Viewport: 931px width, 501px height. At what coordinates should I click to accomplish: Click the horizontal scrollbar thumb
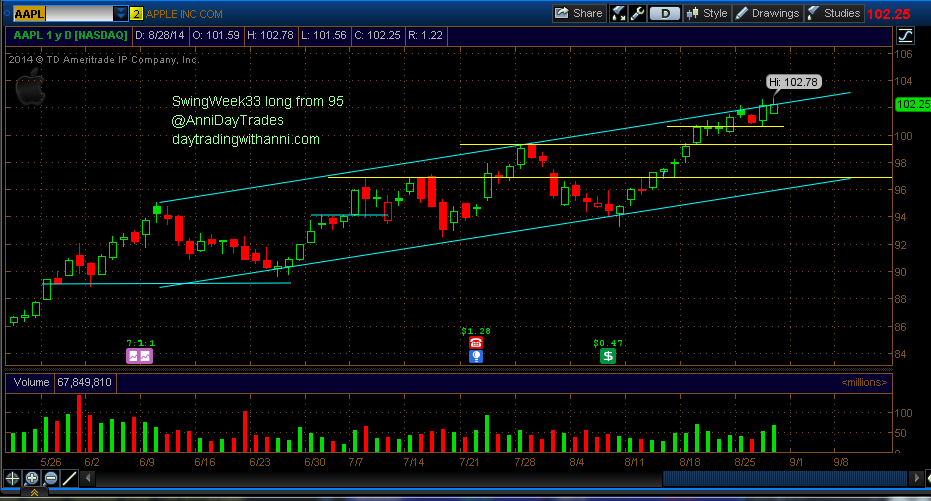(x=784, y=478)
